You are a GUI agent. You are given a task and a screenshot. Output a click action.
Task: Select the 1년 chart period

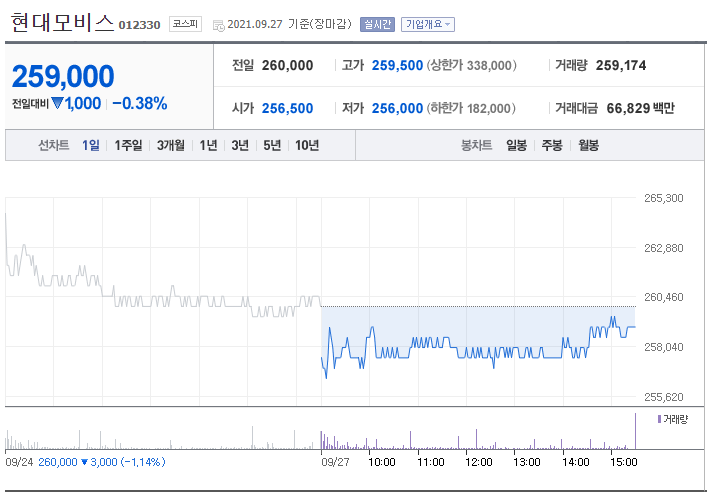[208, 145]
